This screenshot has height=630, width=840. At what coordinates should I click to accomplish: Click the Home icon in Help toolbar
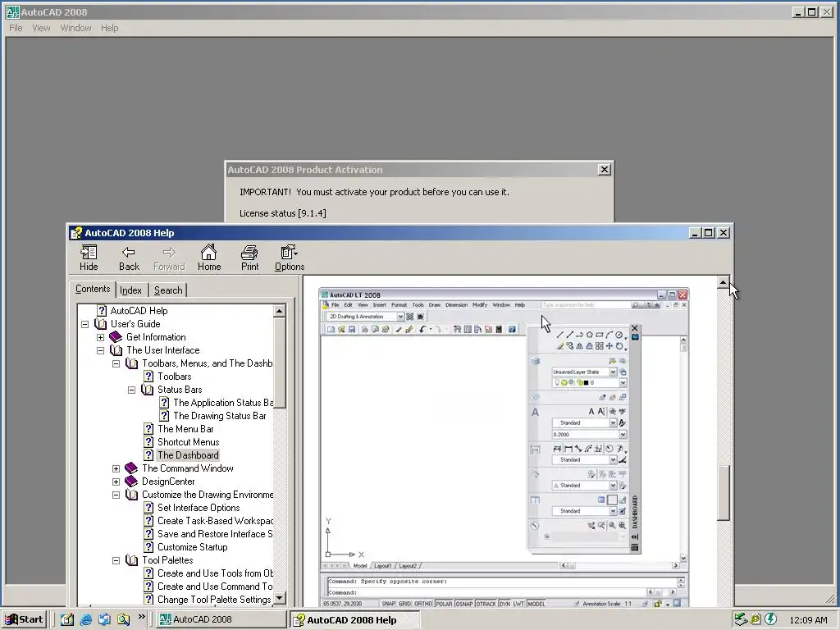click(209, 258)
